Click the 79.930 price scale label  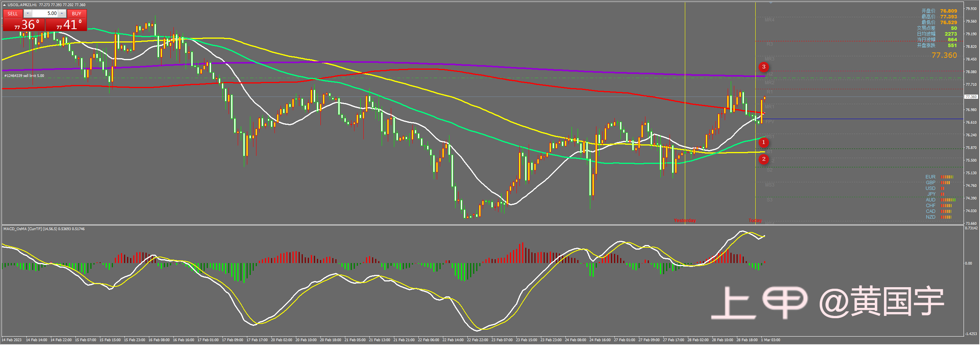coord(971,9)
